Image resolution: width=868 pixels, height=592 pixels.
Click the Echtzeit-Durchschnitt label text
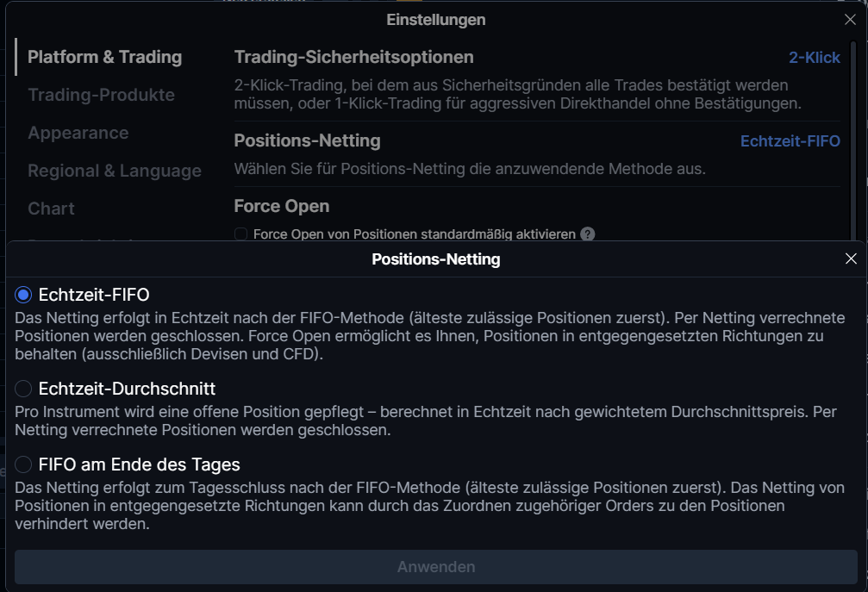click(127, 389)
